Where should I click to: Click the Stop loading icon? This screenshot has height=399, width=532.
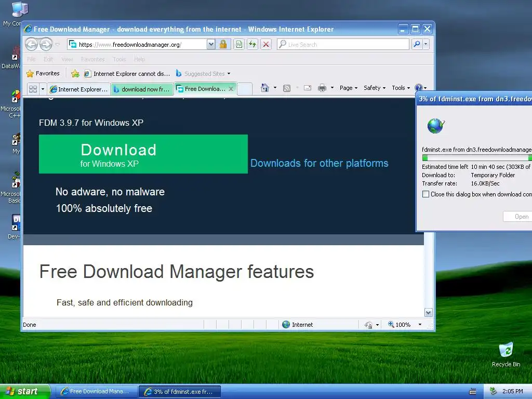point(266,45)
